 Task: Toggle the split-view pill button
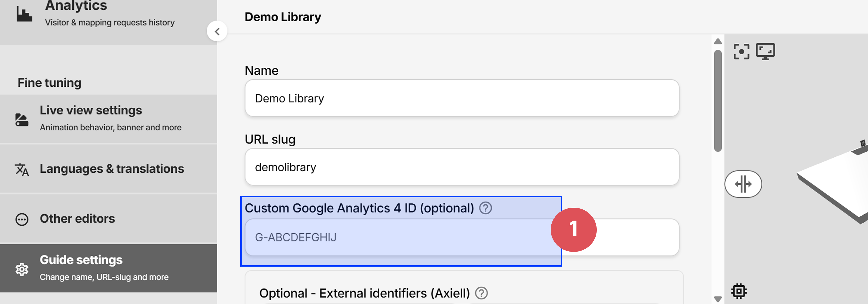pyautogui.click(x=743, y=184)
